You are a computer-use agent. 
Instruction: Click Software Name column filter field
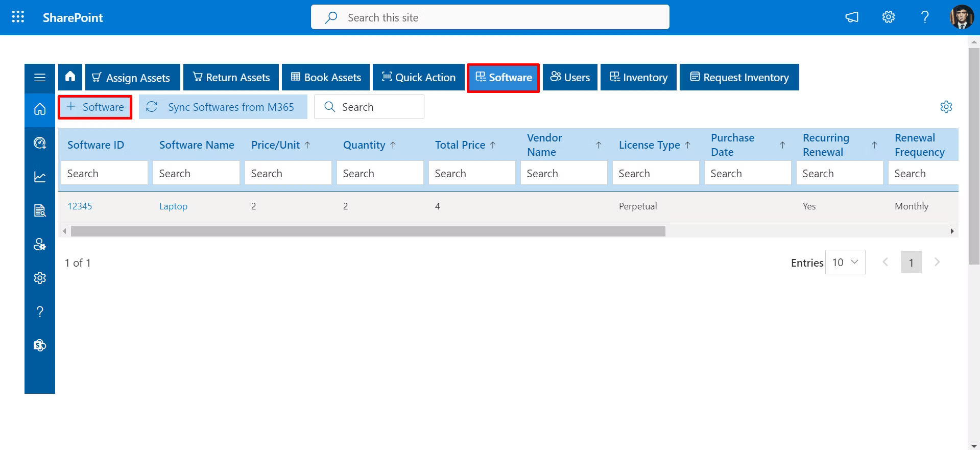pyautogui.click(x=196, y=173)
